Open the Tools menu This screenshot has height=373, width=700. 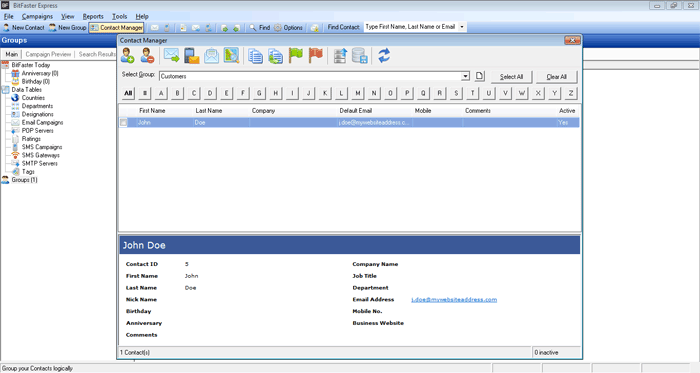(119, 17)
